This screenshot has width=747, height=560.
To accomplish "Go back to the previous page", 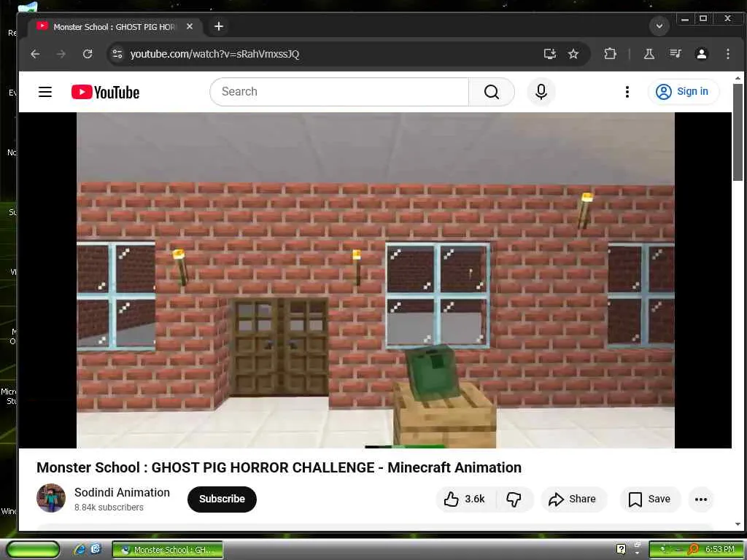I will [35, 54].
